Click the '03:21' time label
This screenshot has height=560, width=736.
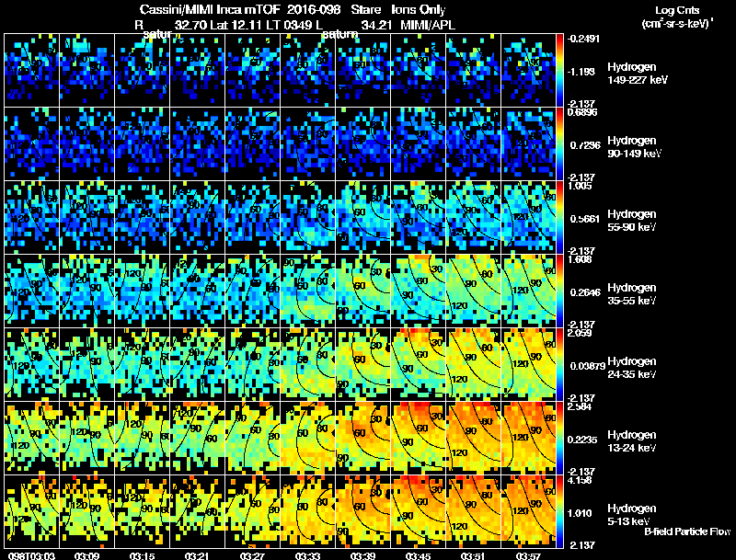197,556
